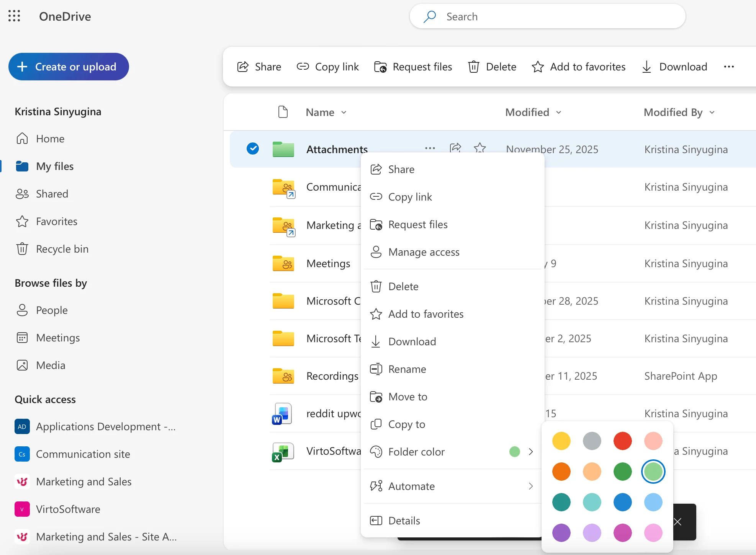Image resolution: width=756 pixels, height=555 pixels.
Task: Click the Communication shared folder icon
Action: [x=284, y=188]
